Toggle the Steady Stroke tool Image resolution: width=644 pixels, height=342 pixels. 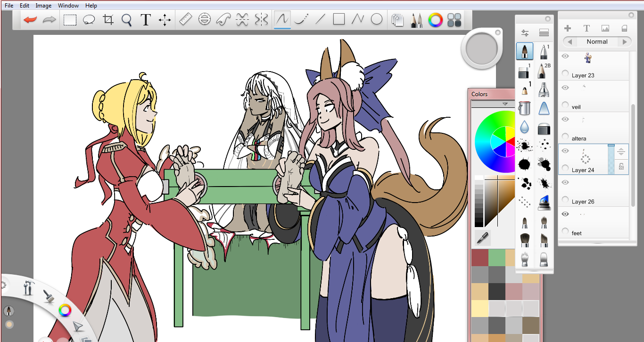click(x=282, y=19)
